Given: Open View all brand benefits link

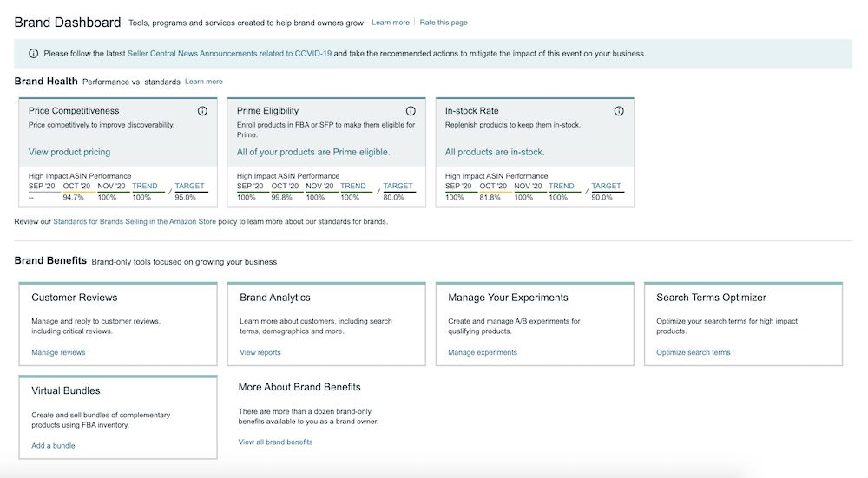Looking at the screenshot, I should click(275, 442).
